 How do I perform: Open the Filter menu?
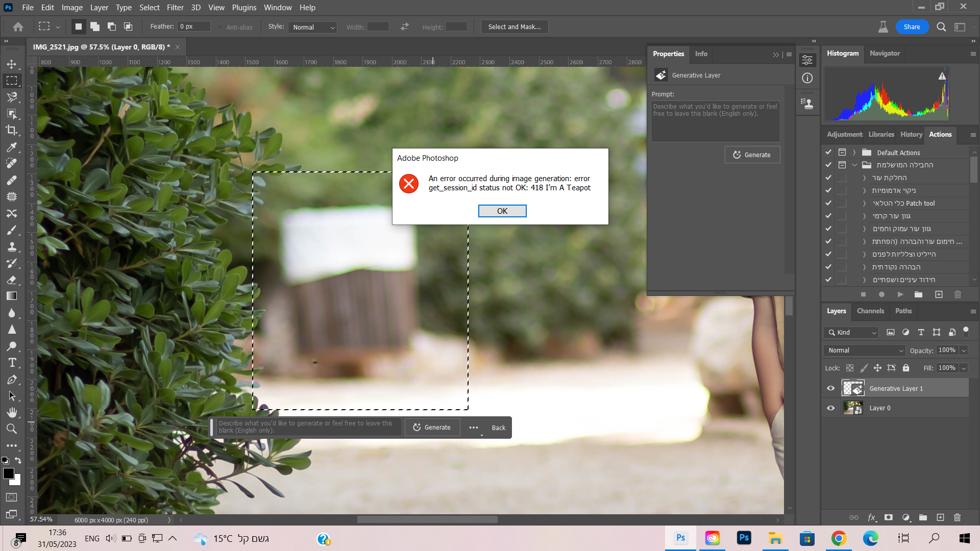tap(175, 7)
